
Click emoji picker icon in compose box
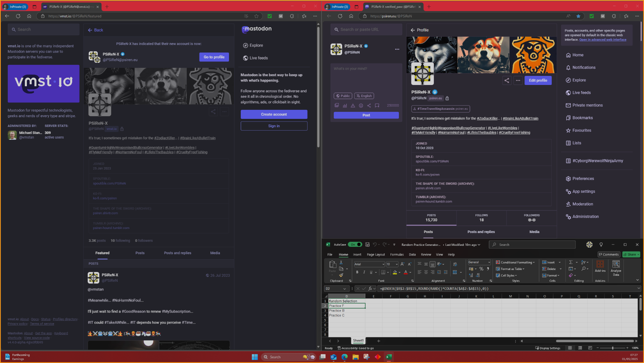pyautogui.click(x=361, y=105)
